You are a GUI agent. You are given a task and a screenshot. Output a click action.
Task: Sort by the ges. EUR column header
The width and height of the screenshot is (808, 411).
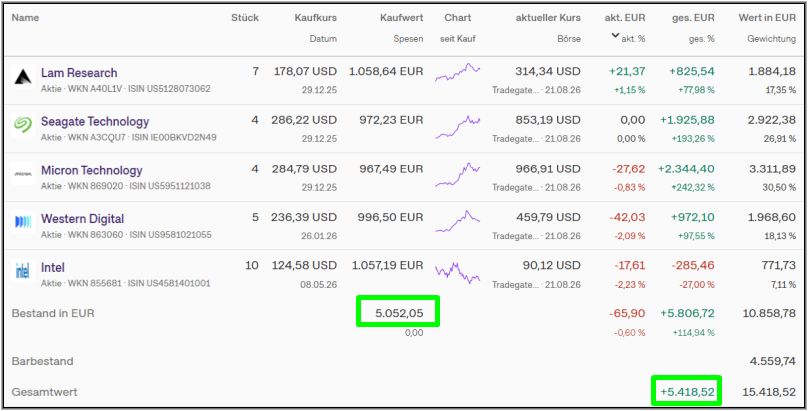coord(694,18)
